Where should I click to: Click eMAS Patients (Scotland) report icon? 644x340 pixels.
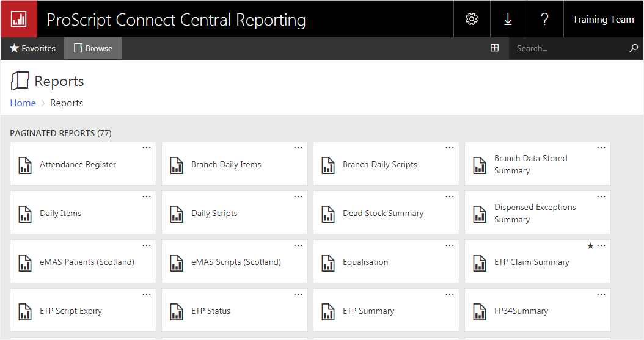click(25, 263)
